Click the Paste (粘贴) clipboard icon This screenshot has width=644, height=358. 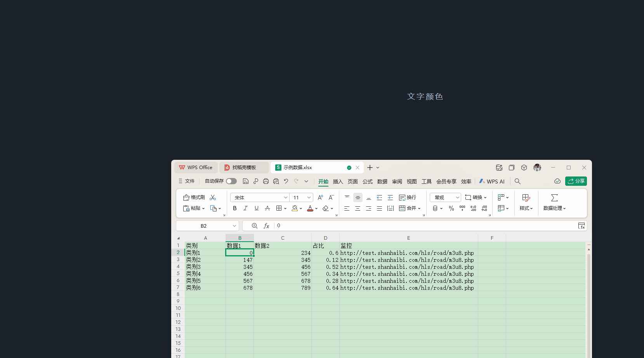point(186,208)
